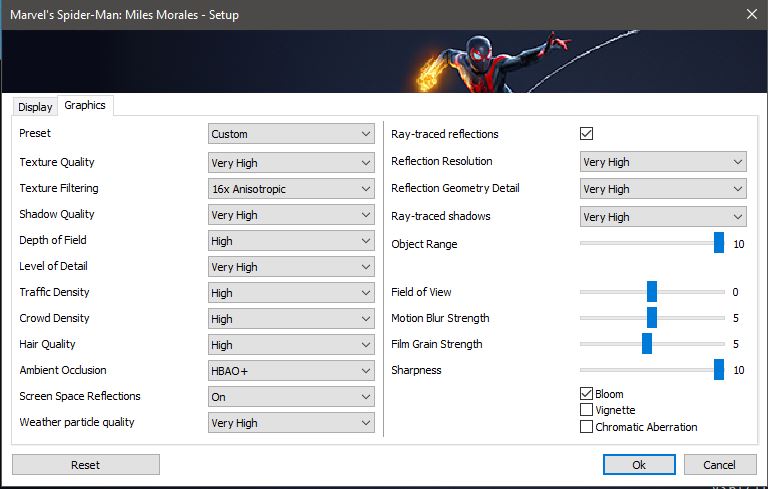
Task: Click the Texture Quality label
Action: (x=57, y=162)
